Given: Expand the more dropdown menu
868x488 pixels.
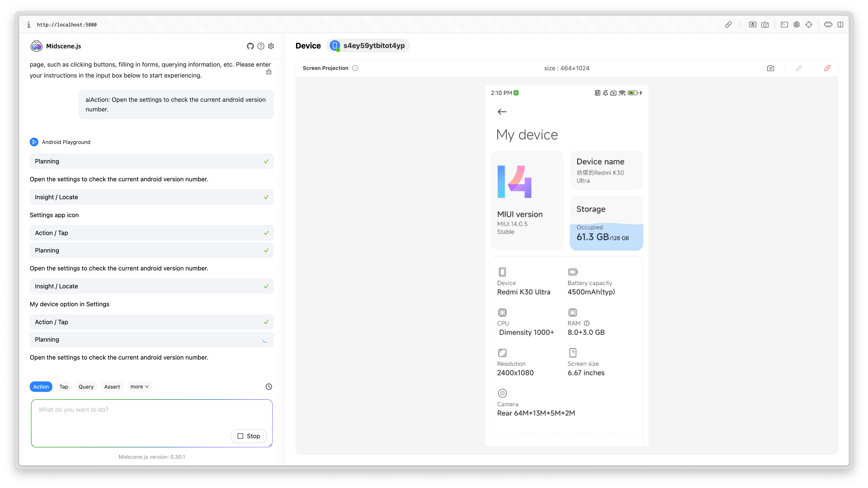Looking at the screenshot, I should [139, 386].
